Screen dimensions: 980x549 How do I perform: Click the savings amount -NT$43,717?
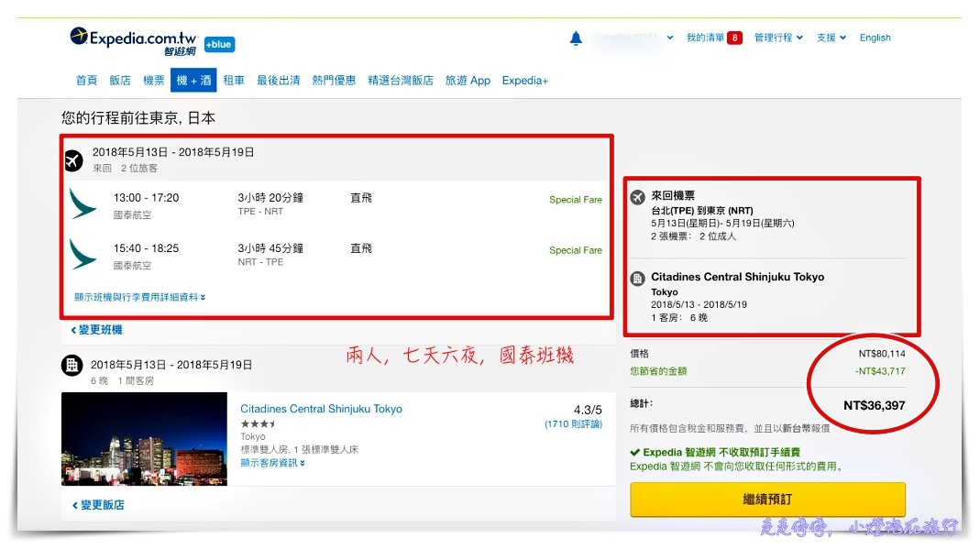(x=880, y=371)
